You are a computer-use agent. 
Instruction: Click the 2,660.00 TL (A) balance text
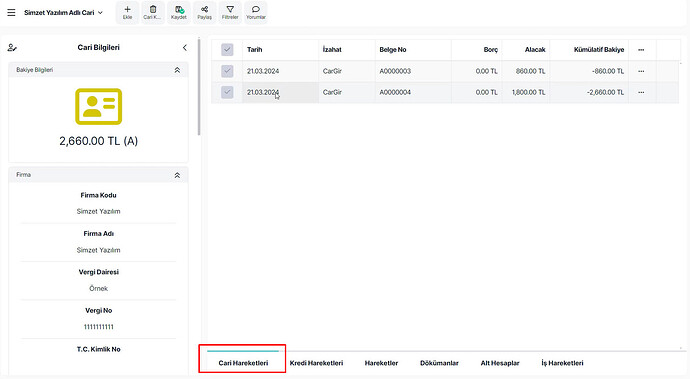click(x=99, y=141)
